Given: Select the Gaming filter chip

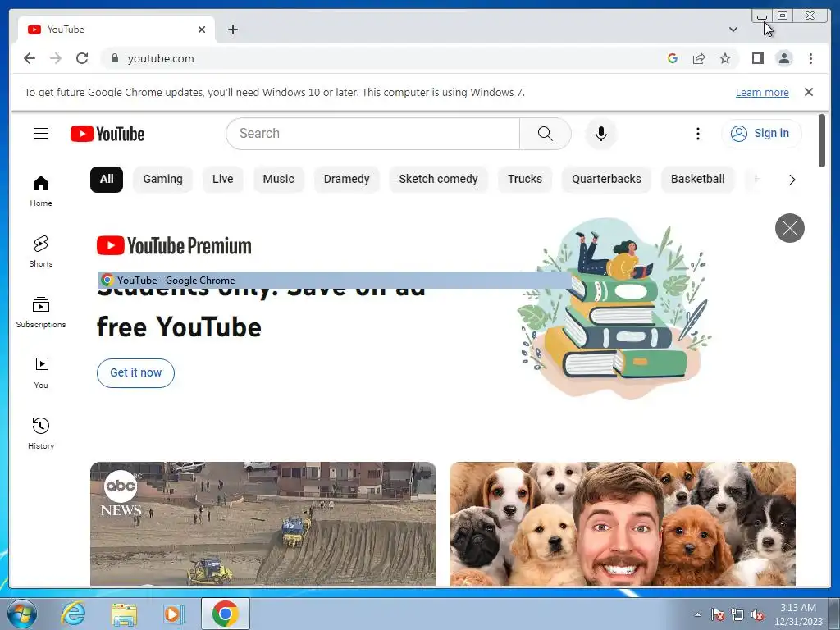Looking at the screenshot, I should coord(163,179).
